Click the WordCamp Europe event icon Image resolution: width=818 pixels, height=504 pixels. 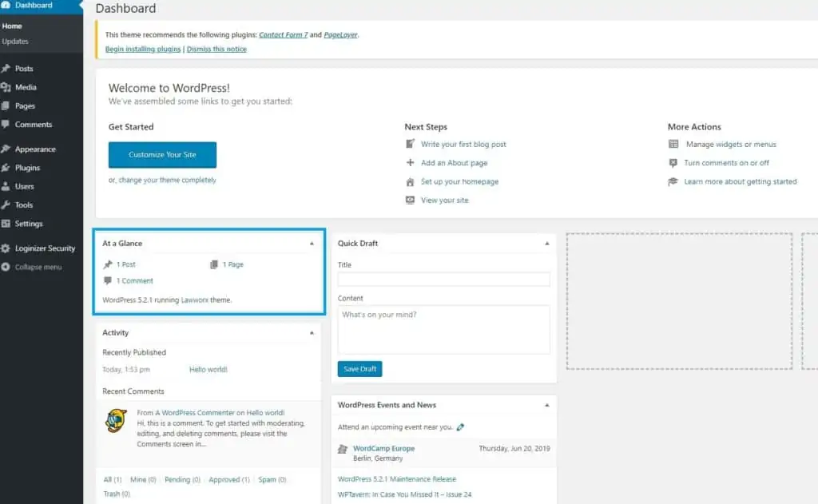343,449
